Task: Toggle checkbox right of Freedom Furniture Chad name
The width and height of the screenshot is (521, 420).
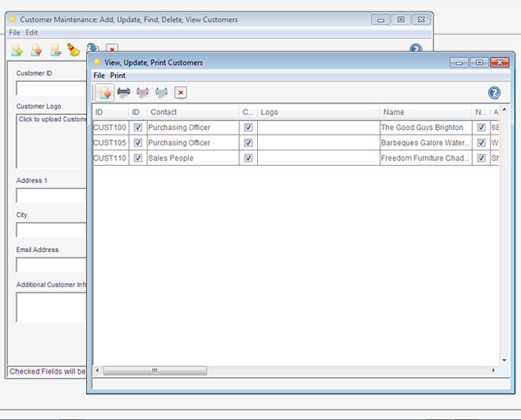Action: (481, 158)
